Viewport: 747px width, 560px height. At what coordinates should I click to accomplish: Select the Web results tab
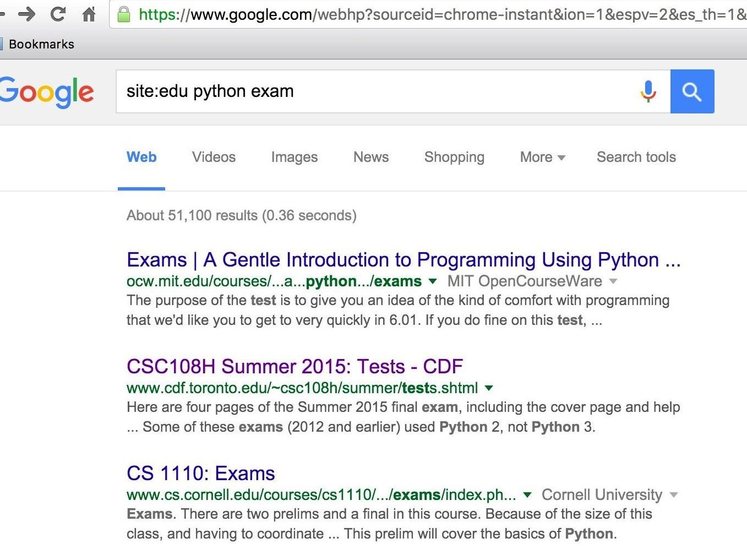click(141, 157)
